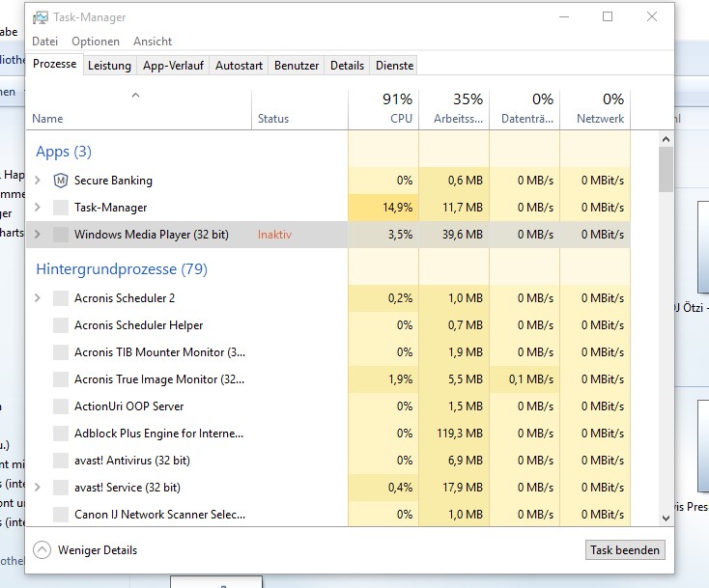Image resolution: width=709 pixels, height=588 pixels.
Task: Click the 0,1 MB/s disk value
Action: coord(531,379)
